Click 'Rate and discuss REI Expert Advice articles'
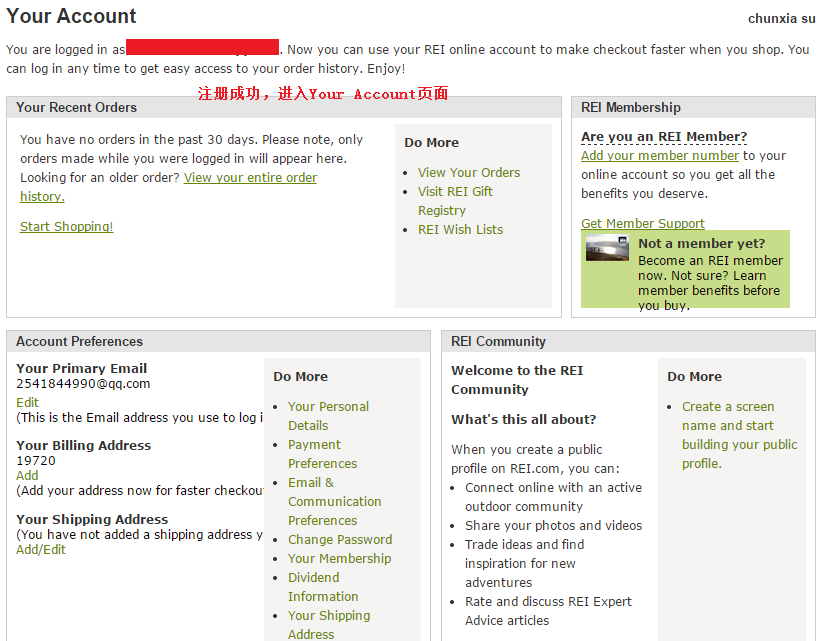 pos(548,611)
